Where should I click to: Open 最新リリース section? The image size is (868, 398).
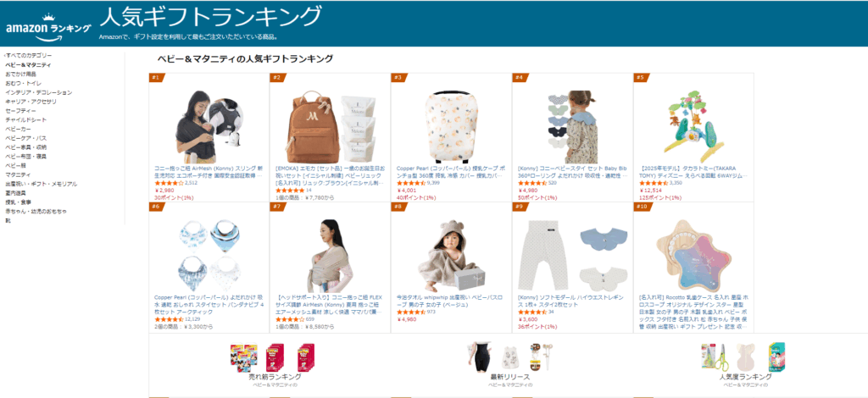(x=509, y=377)
